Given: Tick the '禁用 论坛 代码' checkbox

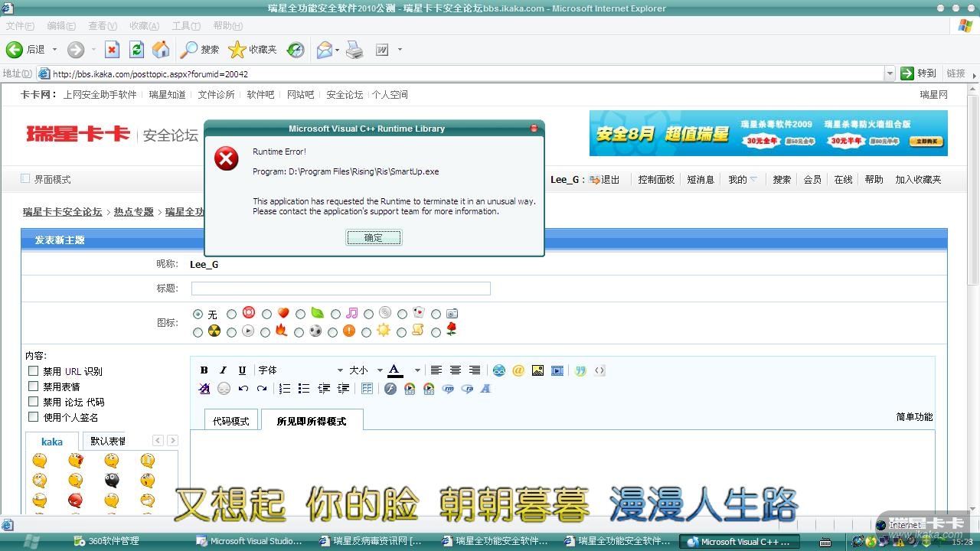Looking at the screenshot, I should [33, 402].
